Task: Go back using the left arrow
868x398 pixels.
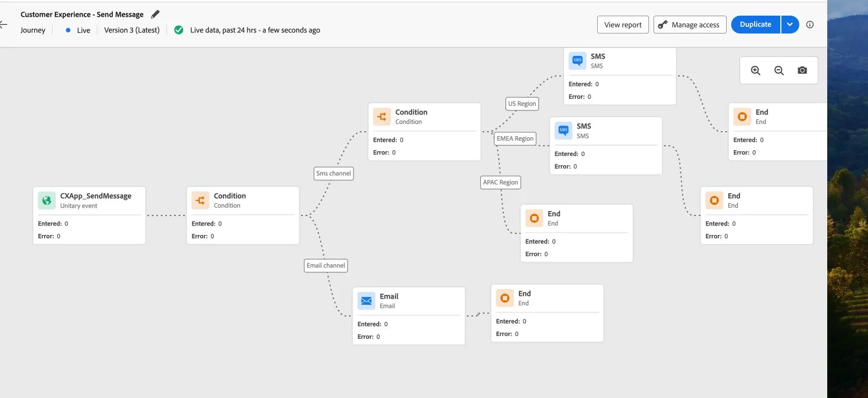Action: pos(3,25)
